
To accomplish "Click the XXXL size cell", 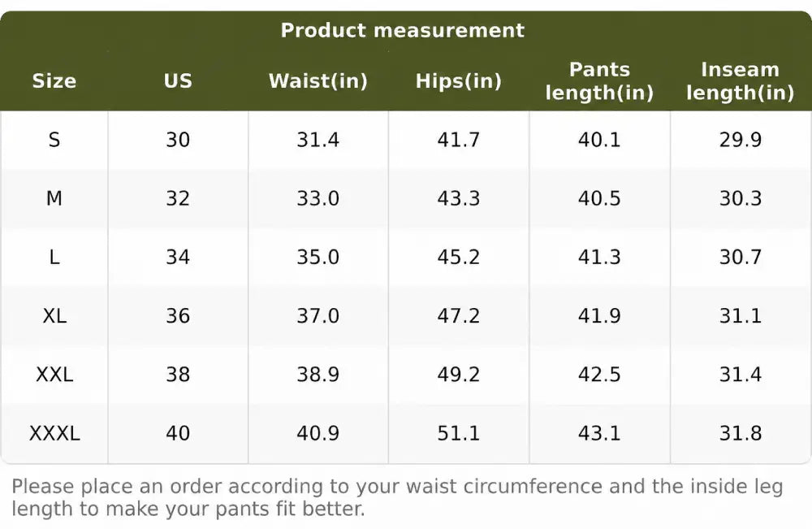I will pos(54,433).
